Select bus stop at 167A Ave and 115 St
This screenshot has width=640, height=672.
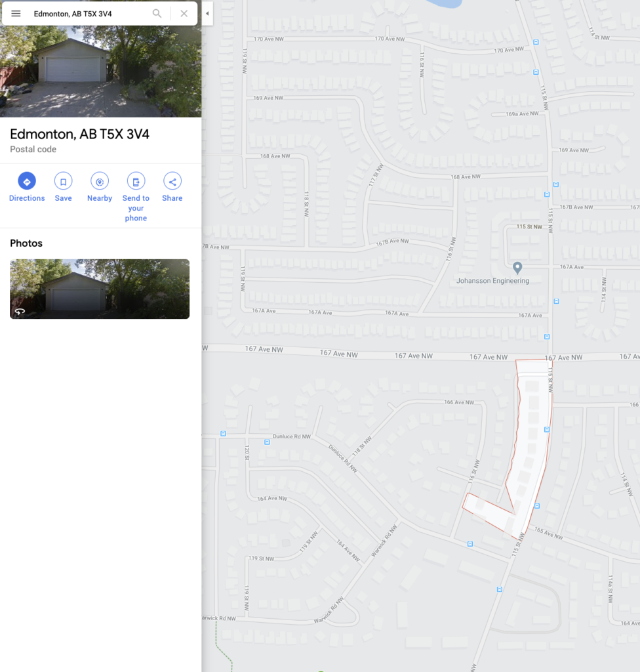[x=557, y=301]
